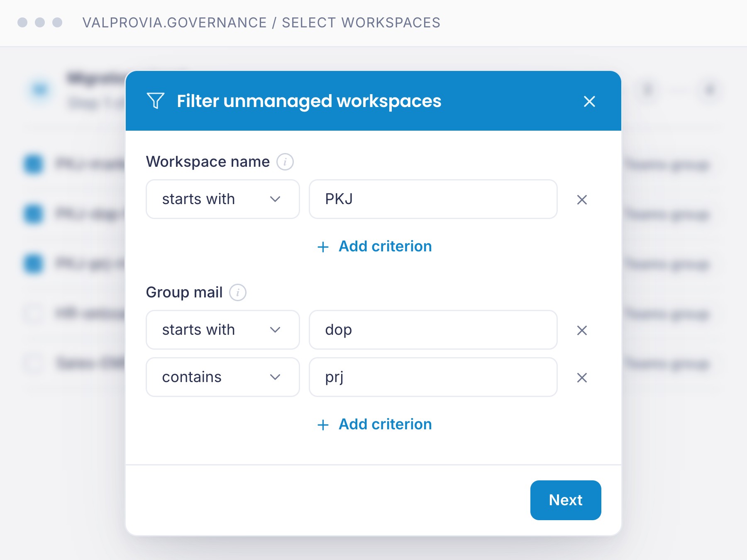Show info tooltip for Group mail
This screenshot has width=747, height=560.
[238, 292]
